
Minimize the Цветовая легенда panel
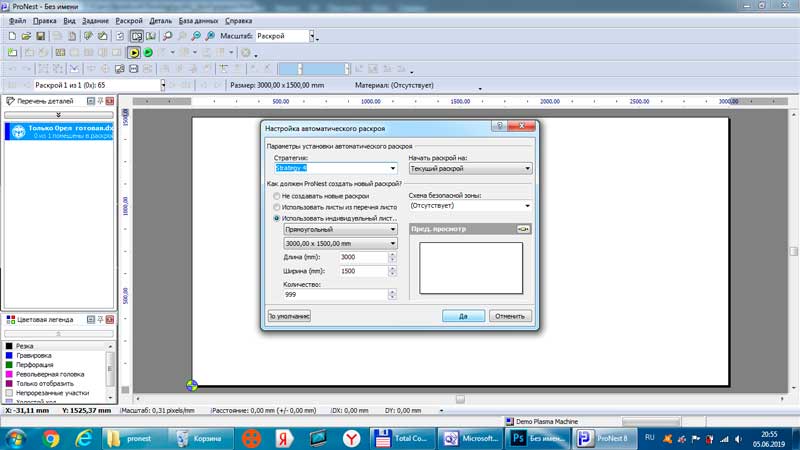tap(91, 319)
